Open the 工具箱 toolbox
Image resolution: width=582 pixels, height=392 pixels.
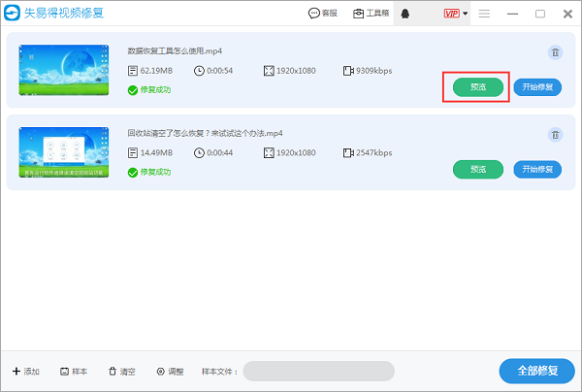(x=372, y=14)
